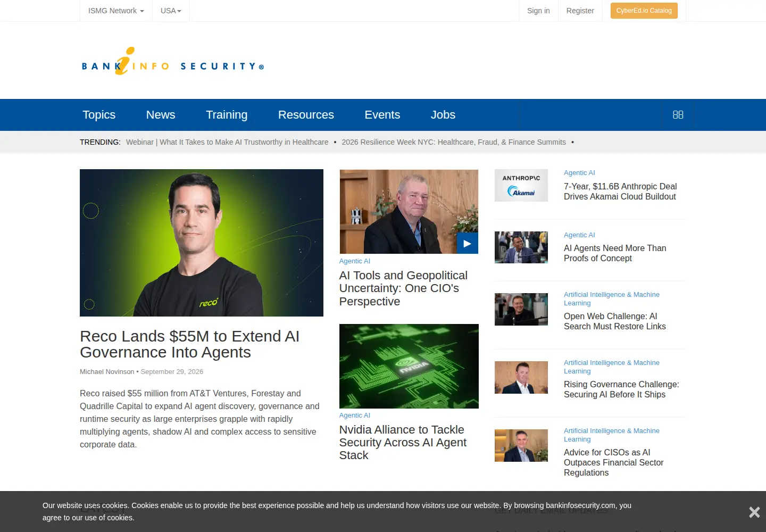
Task: Open AI Tools and Geopolitical Uncertainty article
Action: point(403,288)
